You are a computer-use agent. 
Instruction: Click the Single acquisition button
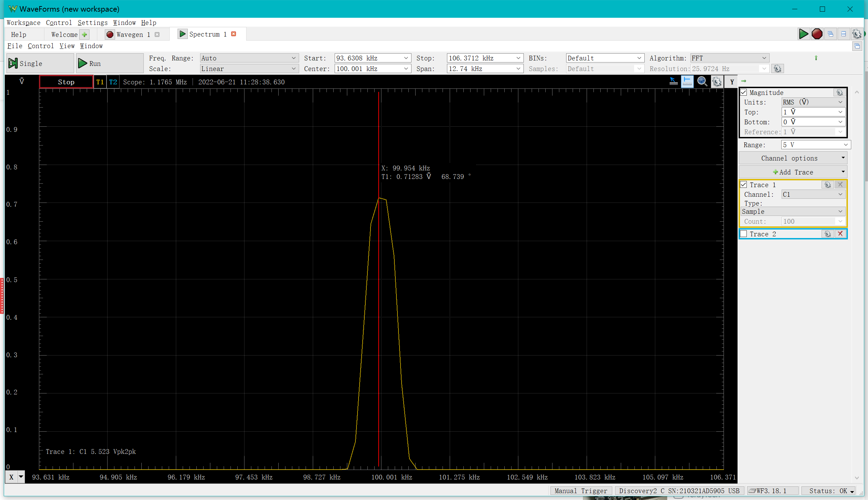(x=40, y=63)
